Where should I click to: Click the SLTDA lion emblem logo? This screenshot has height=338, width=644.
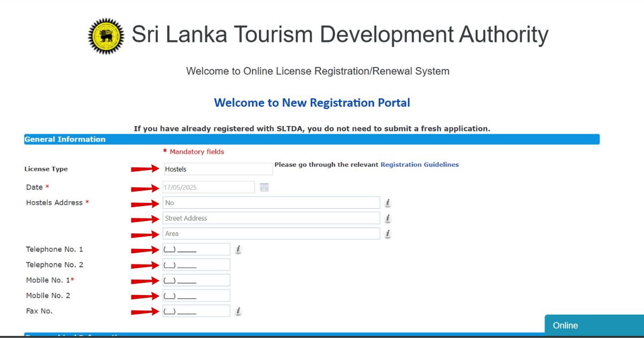tap(105, 34)
